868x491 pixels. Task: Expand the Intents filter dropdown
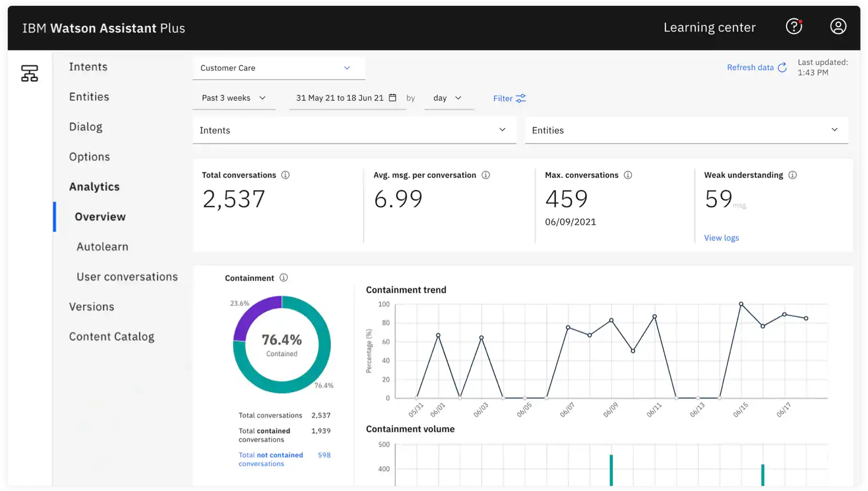[x=354, y=130]
